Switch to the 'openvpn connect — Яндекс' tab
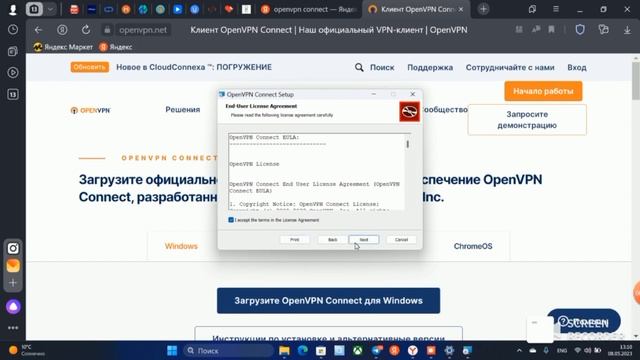The height and width of the screenshot is (360, 640). [309, 9]
